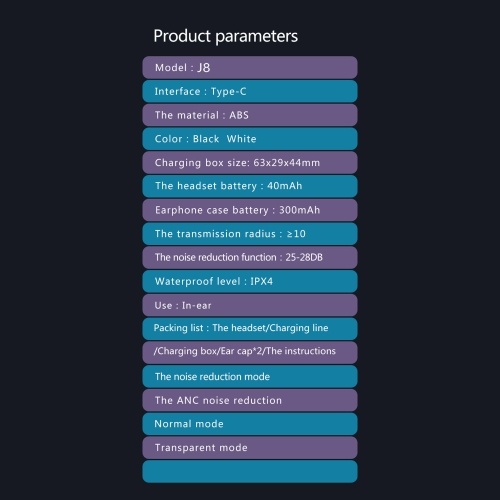
Task: Click the transmission radius row
Action: point(250,234)
